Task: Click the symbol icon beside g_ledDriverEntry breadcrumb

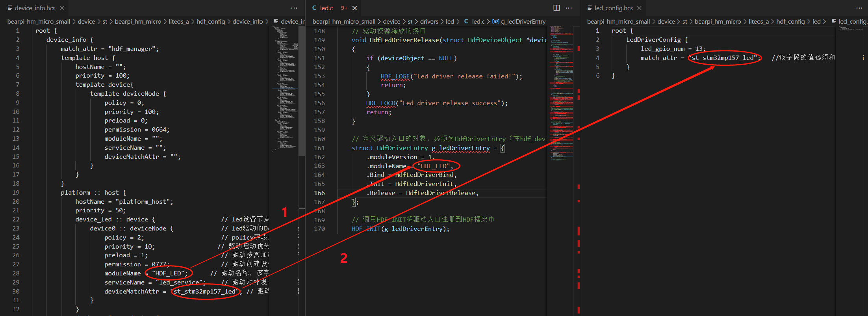Action: 496,21
